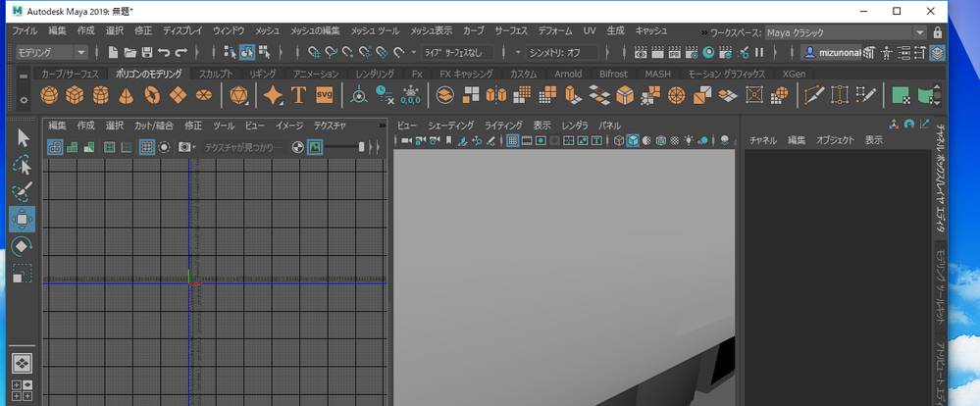Pick the Select arrow tool

click(23, 137)
